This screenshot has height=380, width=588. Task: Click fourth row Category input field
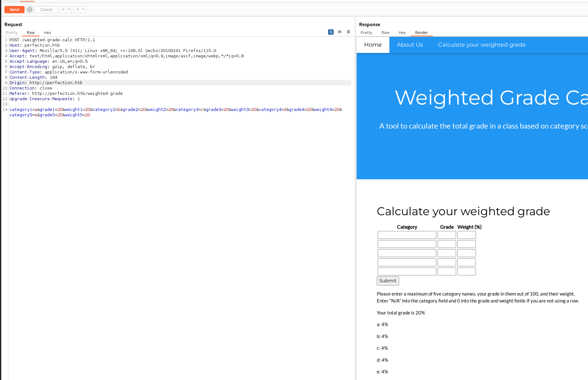click(407, 262)
